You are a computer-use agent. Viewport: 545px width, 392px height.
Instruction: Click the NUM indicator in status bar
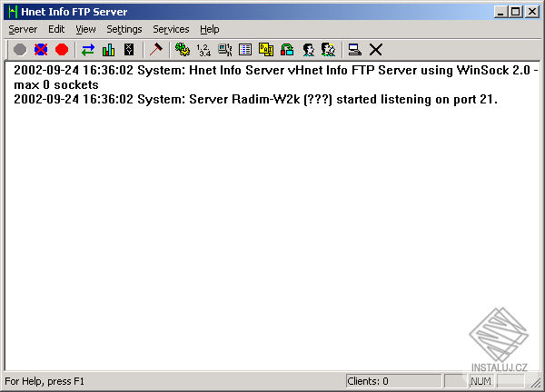(x=481, y=381)
